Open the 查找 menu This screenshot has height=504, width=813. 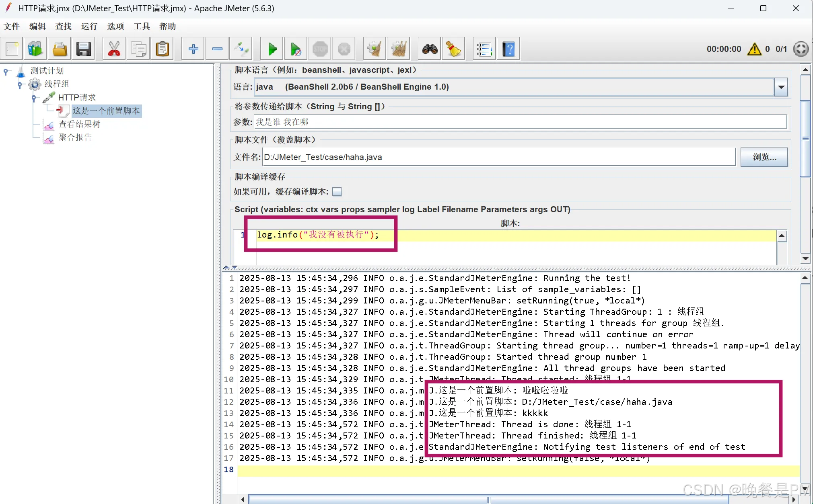(64, 27)
